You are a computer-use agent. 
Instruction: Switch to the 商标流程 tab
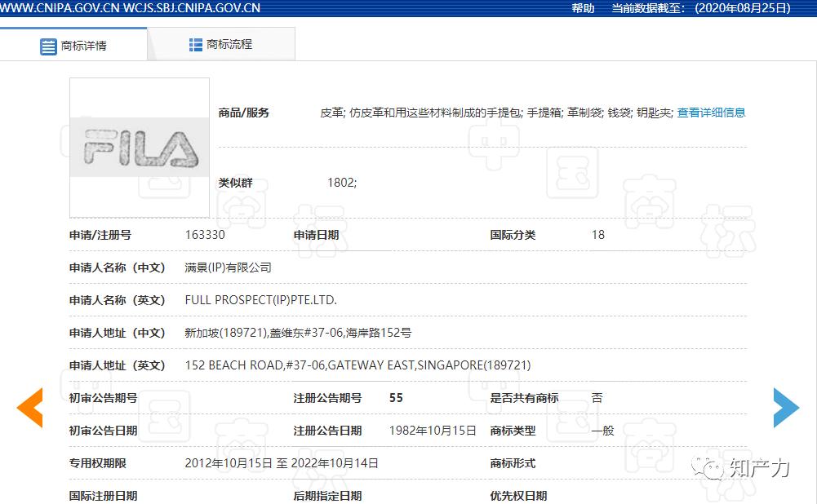coord(221,44)
